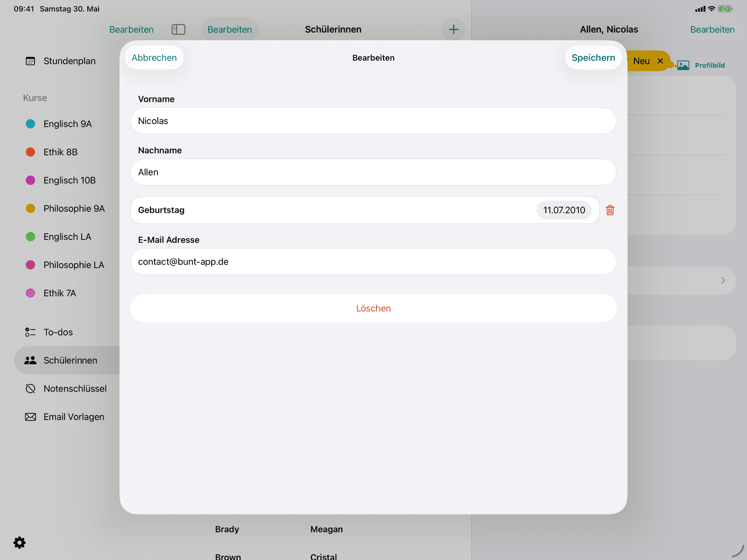Click the Profilbild label

coord(710,65)
